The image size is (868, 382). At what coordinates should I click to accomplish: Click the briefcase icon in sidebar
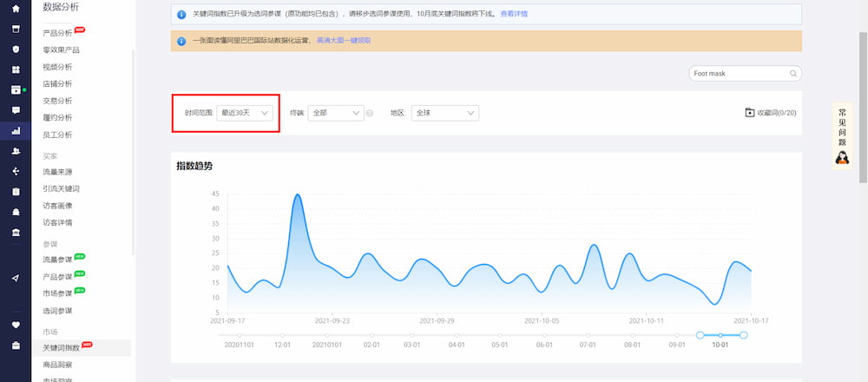tap(16, 346)
